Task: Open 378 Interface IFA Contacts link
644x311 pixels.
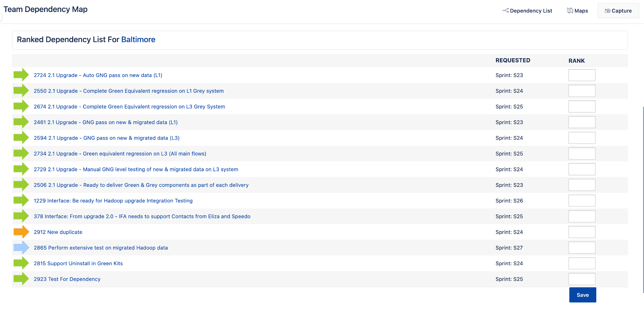Action: (142, 216)
